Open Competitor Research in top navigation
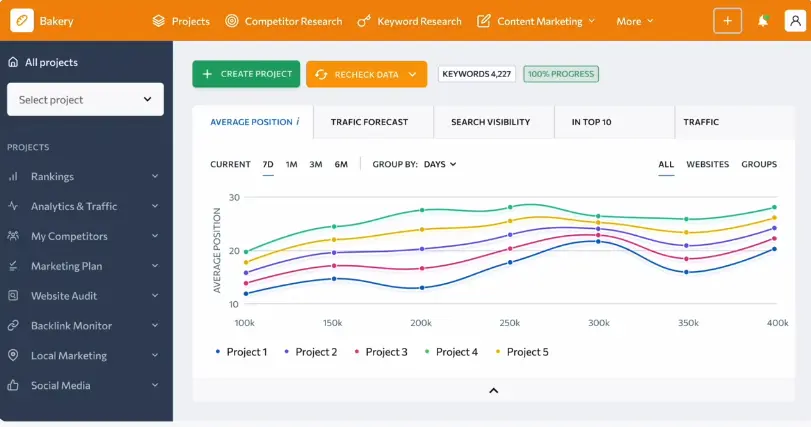 coord(283,21)
